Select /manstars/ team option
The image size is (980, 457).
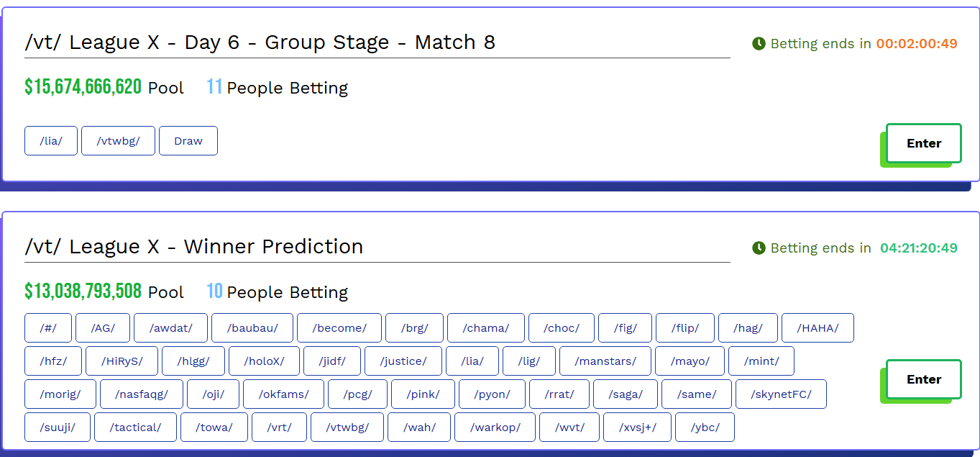pos(605,361)
